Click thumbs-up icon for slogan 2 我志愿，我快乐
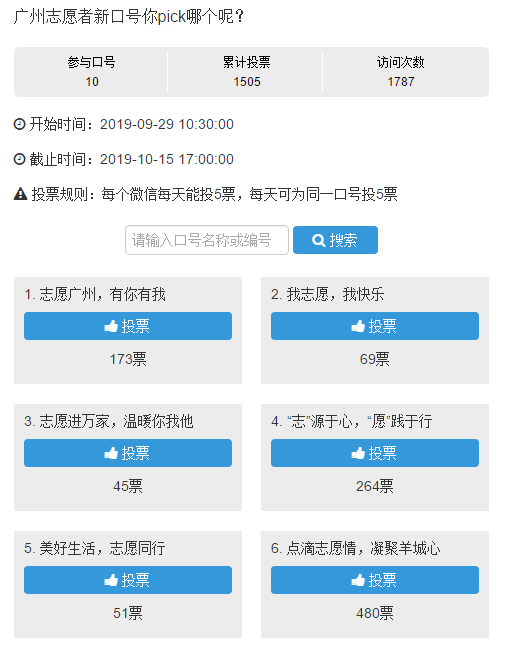507x648 pixels. pos(358,326)
